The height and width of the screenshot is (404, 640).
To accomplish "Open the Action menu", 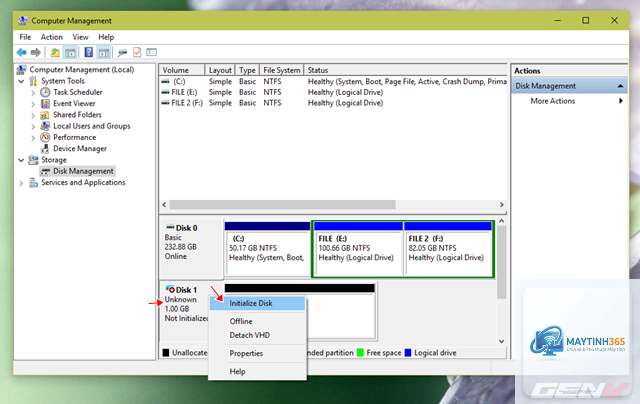I will pos(51,37).
